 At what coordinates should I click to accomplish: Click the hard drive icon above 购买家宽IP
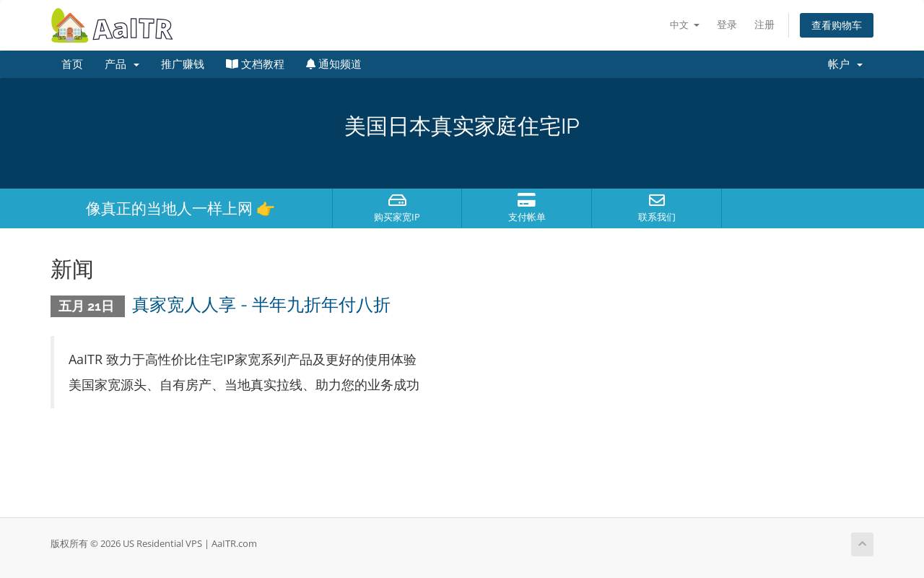[x=397, y=200]
